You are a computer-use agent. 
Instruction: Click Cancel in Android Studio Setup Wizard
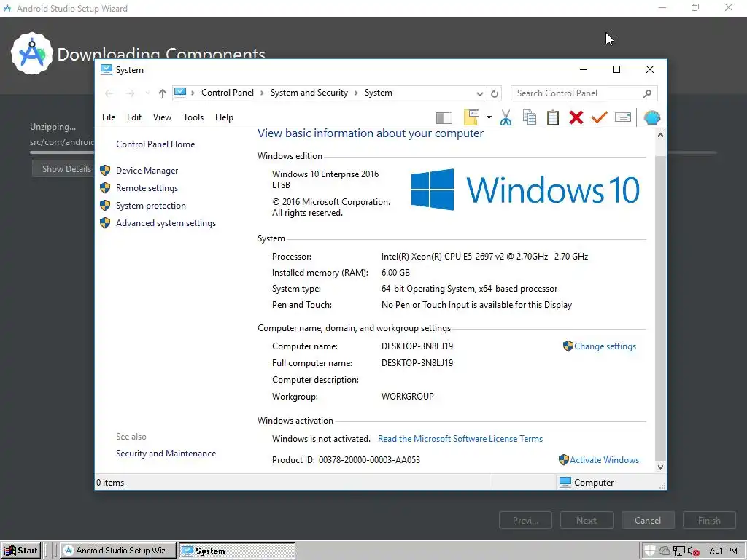click(x=648, y=521)
